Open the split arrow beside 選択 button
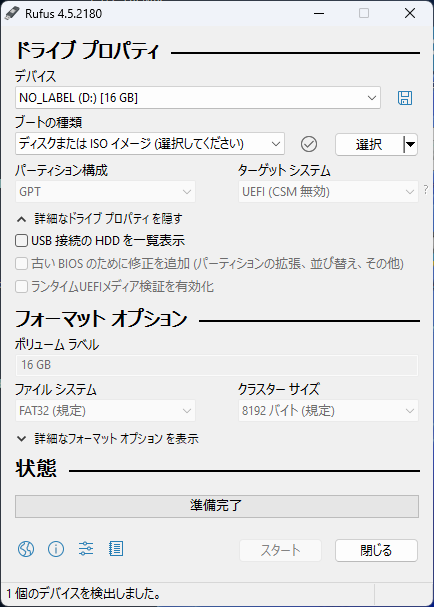Screen dimensions: 434x607 tap(410, 144)
